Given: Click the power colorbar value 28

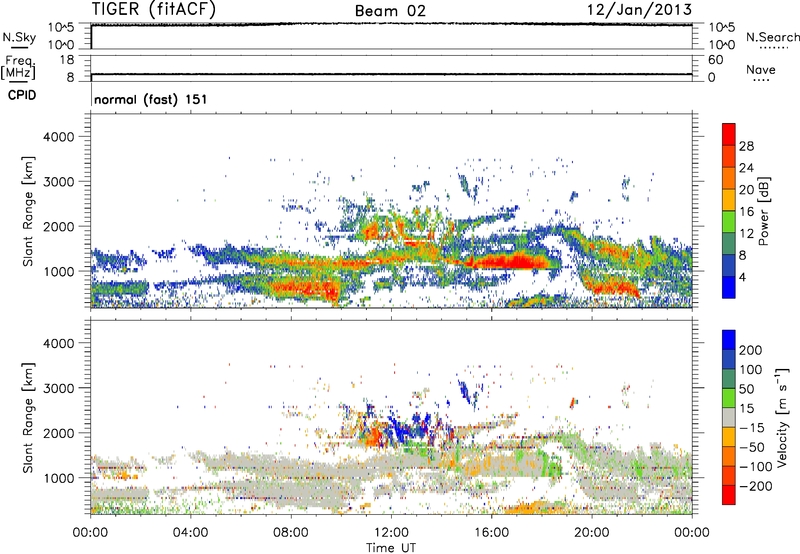Looking at the screenshot, I should tap(746, 146).
